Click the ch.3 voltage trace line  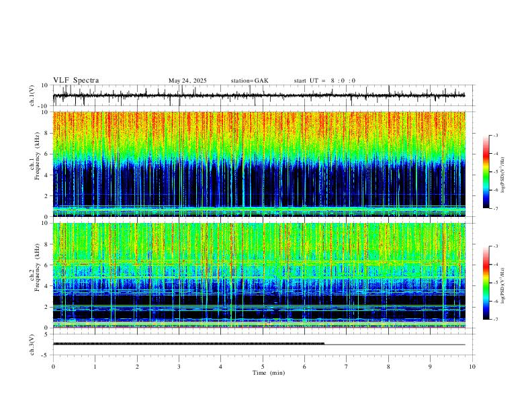tap(259, 344)
